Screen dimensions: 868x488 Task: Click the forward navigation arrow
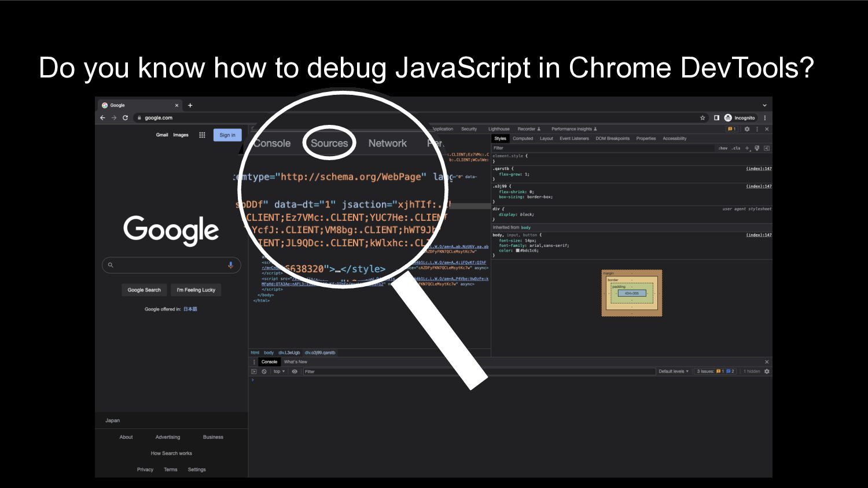pos(114,118)
